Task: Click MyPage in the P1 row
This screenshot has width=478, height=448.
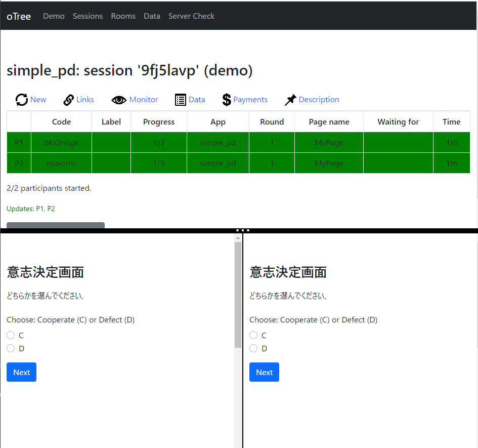Action: (x=329, y=143)
